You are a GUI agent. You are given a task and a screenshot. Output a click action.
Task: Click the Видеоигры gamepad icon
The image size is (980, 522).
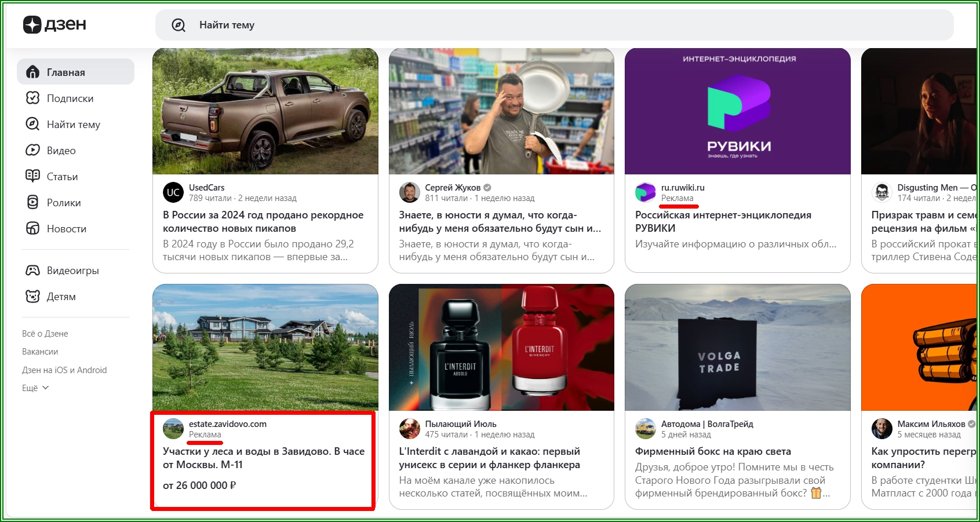pyautogui.click(x=33, y=270)
